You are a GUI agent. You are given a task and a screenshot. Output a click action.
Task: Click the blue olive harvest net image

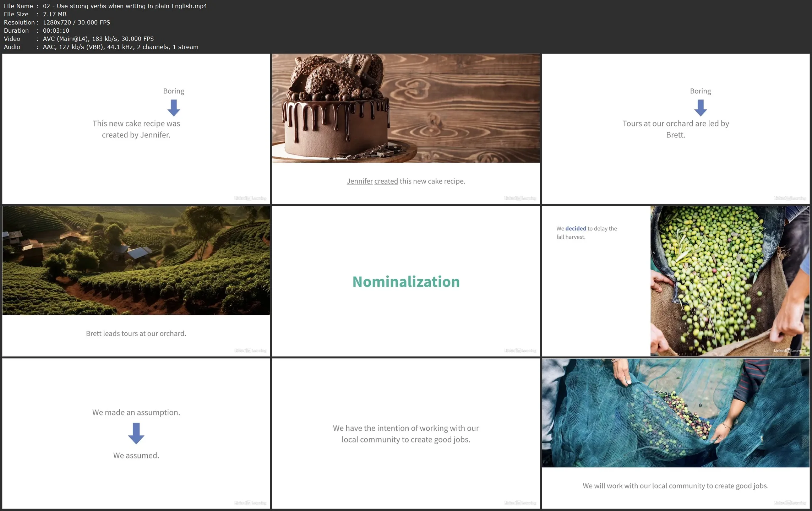coord(675,413)
